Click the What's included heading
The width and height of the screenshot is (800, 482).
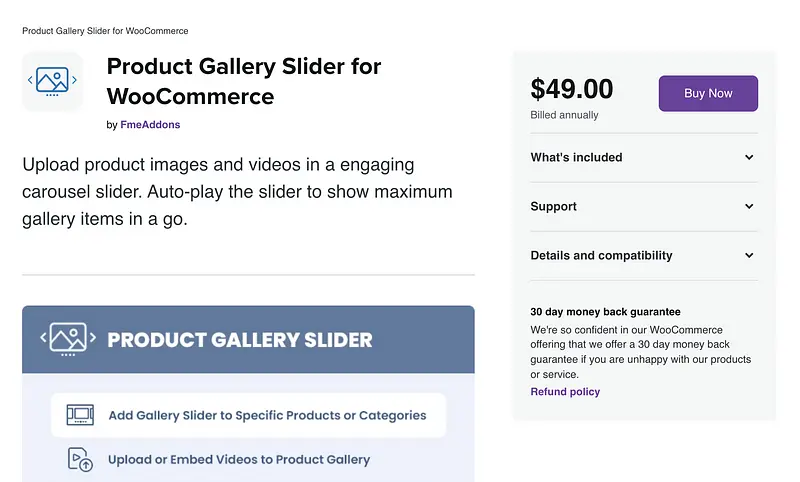576,158
